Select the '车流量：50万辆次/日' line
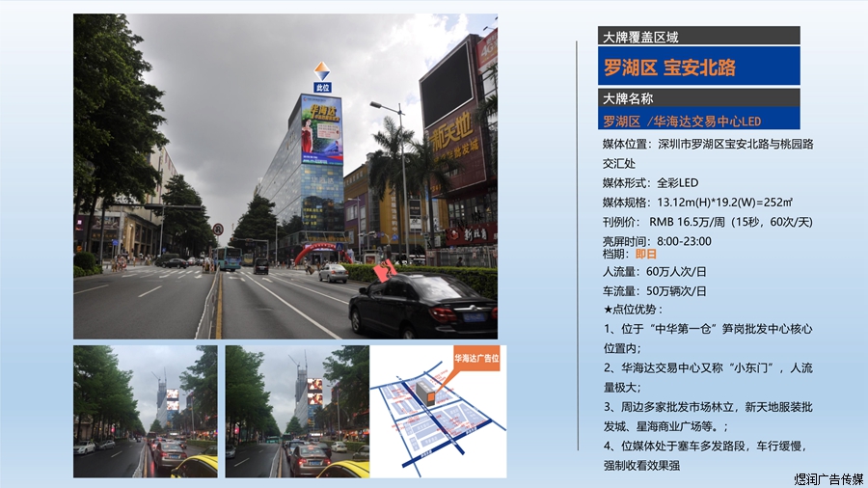The image size is (868, 488). pyautogui.click(x=654, y=291)
